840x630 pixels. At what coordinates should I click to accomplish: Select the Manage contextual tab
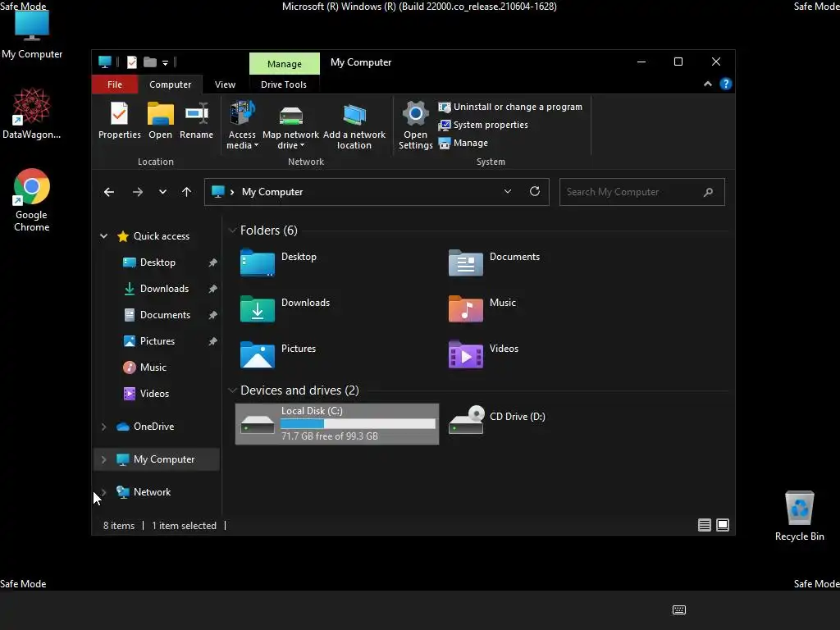click(285, 64)
